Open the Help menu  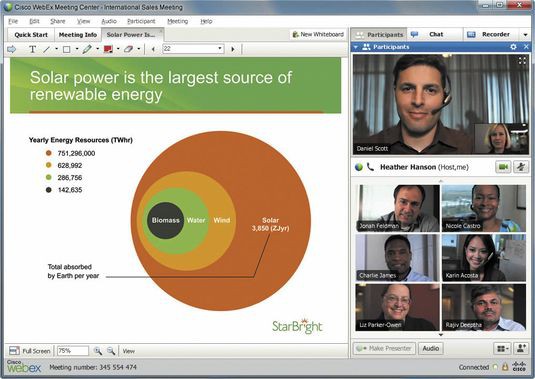pyautogui.click(x=206, y=21)
